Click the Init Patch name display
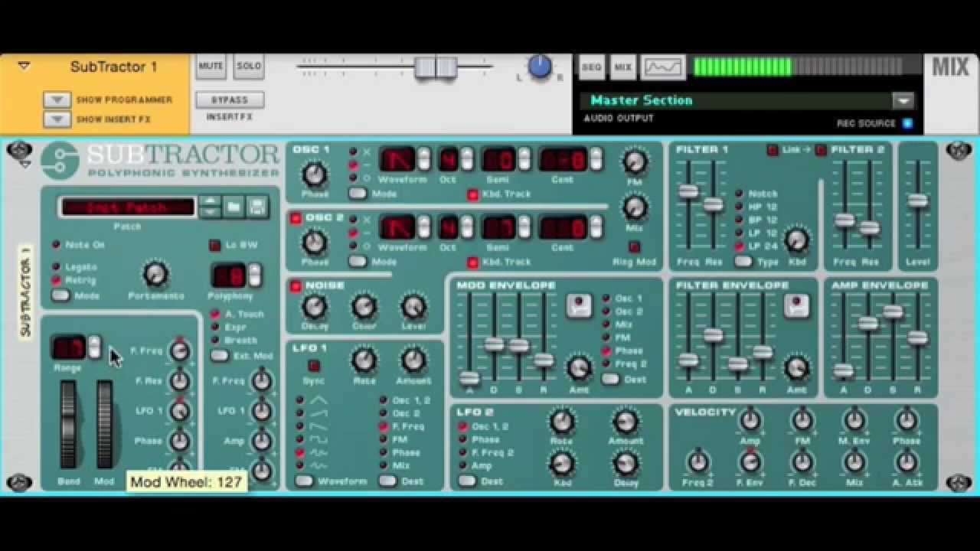 pyautogui.click(x=127, y=207)
